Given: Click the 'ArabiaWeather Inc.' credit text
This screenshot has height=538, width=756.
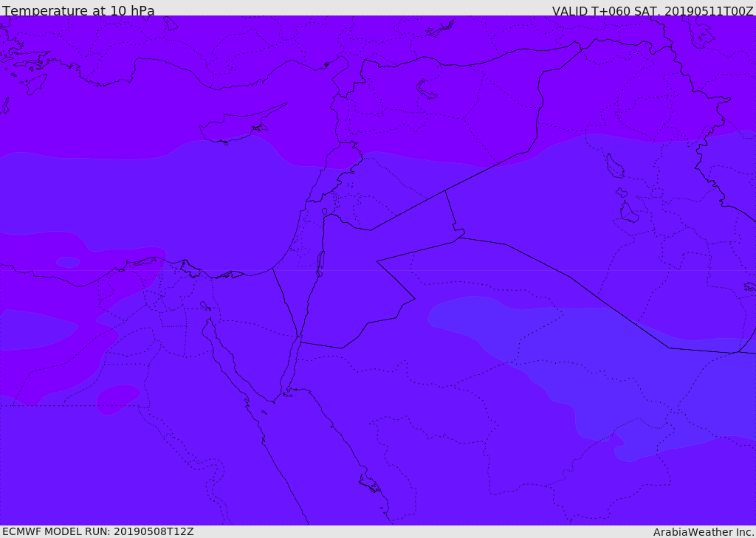Looking at the screenshot, I should 704,532.
